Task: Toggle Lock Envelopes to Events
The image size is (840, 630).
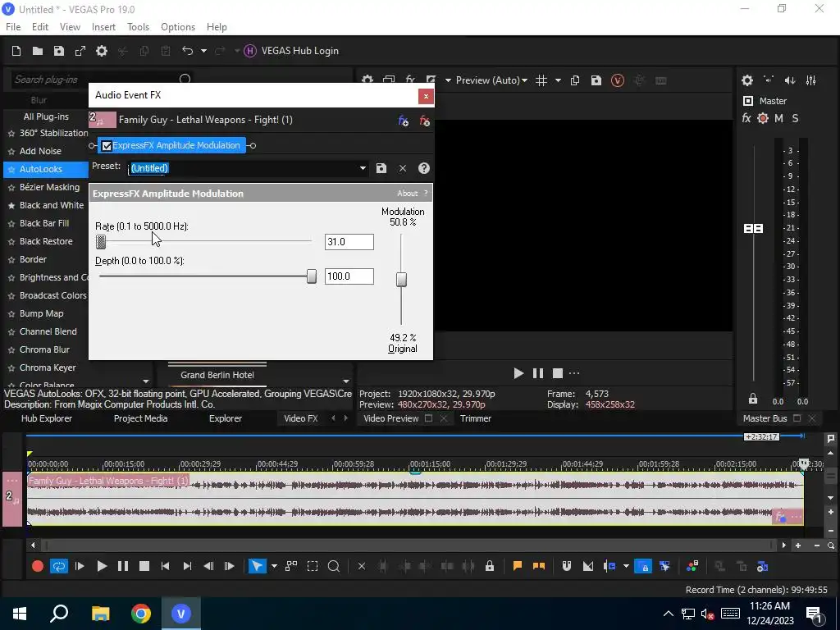Action: pyautogui.click(x=643, y=566)
